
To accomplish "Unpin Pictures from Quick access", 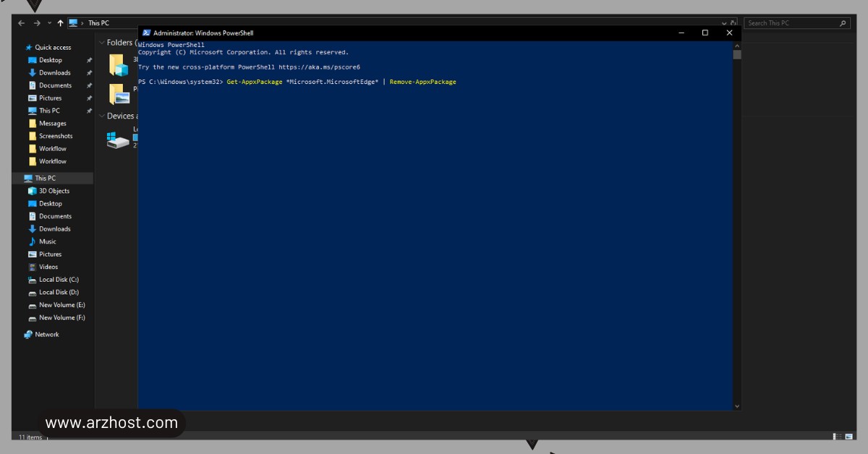I will [88, 98].
